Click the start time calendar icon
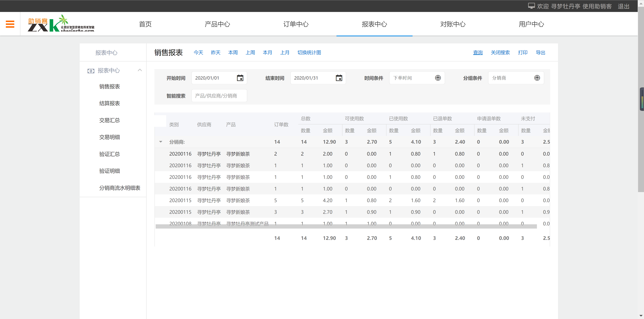 240,78
